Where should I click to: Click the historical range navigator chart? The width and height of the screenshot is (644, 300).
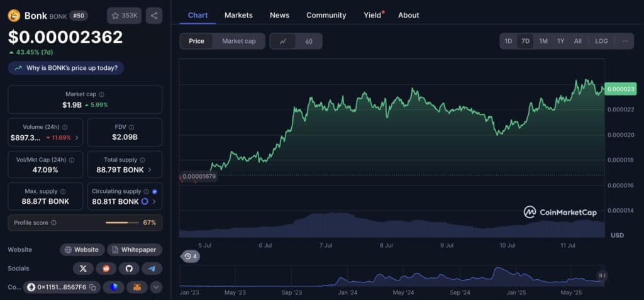(x=392, y=275)
